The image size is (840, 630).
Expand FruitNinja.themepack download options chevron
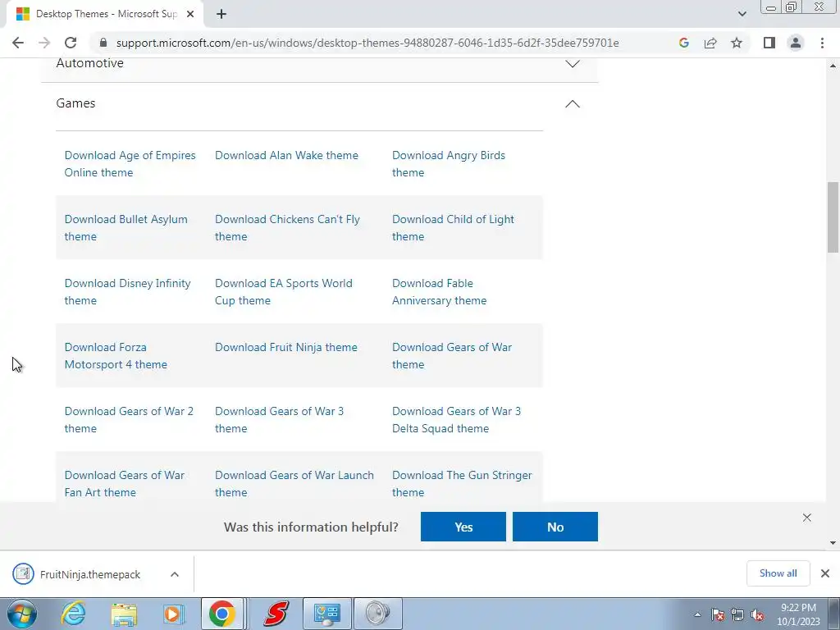point(175,574)
